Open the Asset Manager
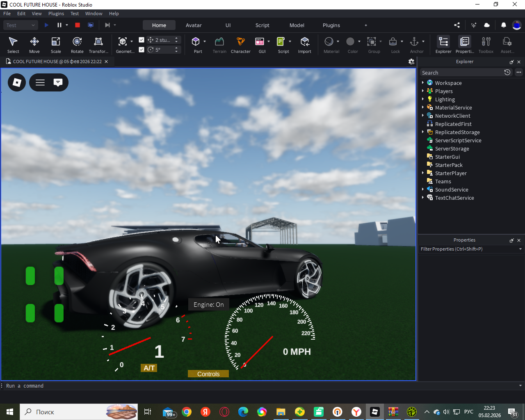Viewport: 525px width, 420px height. pos(507,45)
